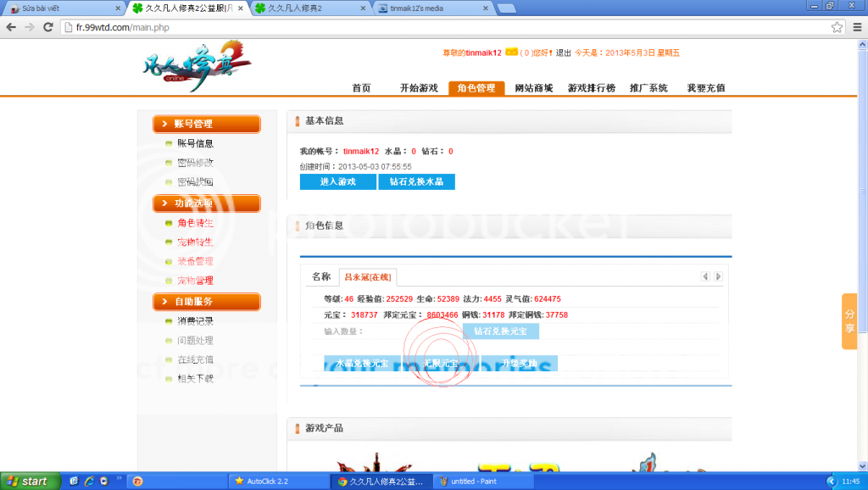The width and height of the screenshot is (868, 490).
Task: Open 相关下载 in the sidebar
Action: pyautogui.click(x=195, y=379)
